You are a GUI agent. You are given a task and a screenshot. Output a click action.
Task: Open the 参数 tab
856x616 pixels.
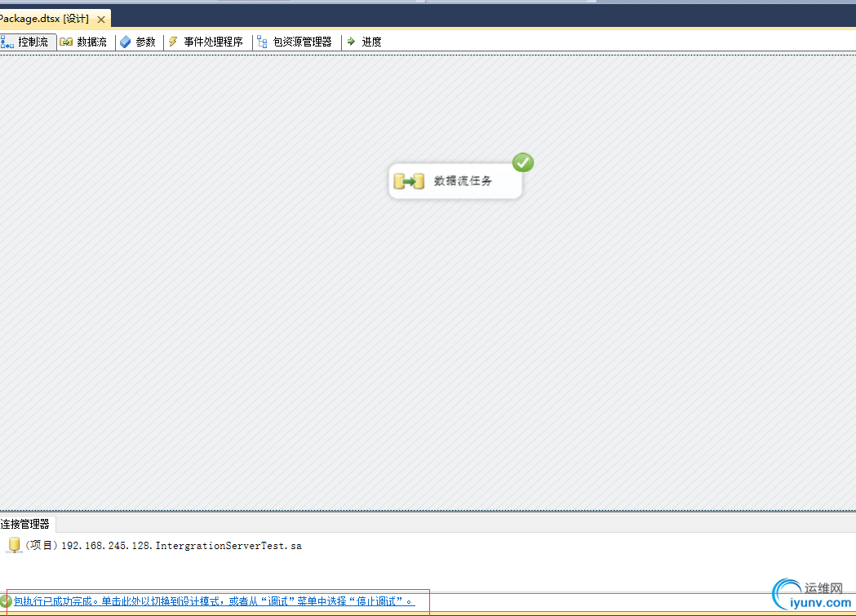coord(139,42)
